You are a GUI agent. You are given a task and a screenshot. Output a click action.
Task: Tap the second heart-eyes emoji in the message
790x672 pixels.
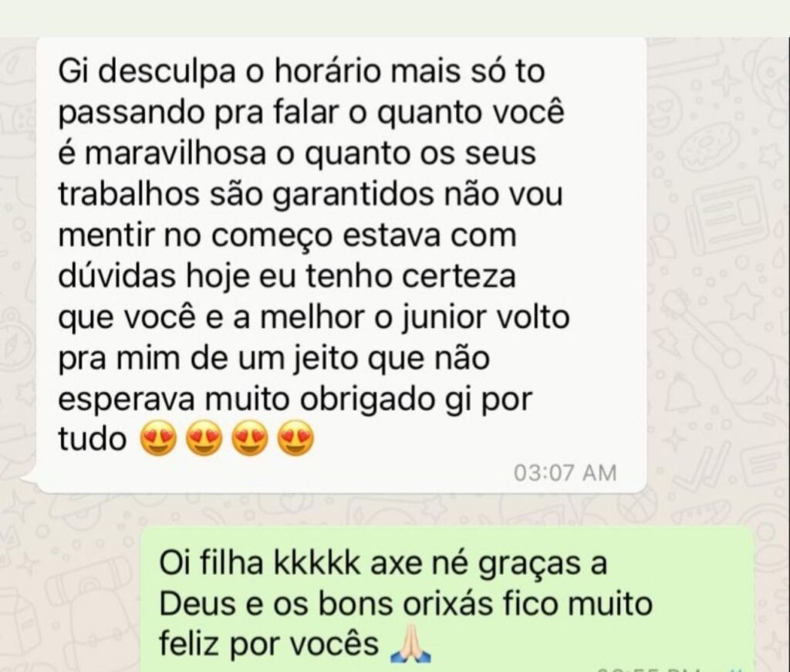[204, 437]
